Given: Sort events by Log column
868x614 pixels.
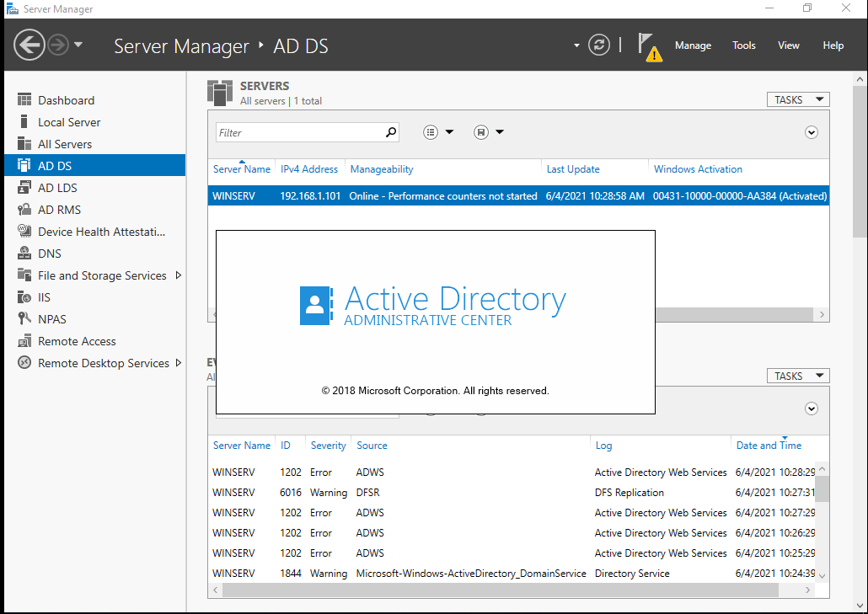Looking at the screenshot, I should coord(604,446).
